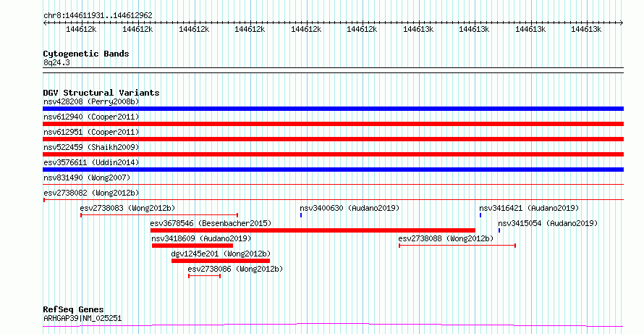Screen dimensions: 644x334
Task: Select the small blue nsv3416421 marker
Action: [x=480, y=215]
